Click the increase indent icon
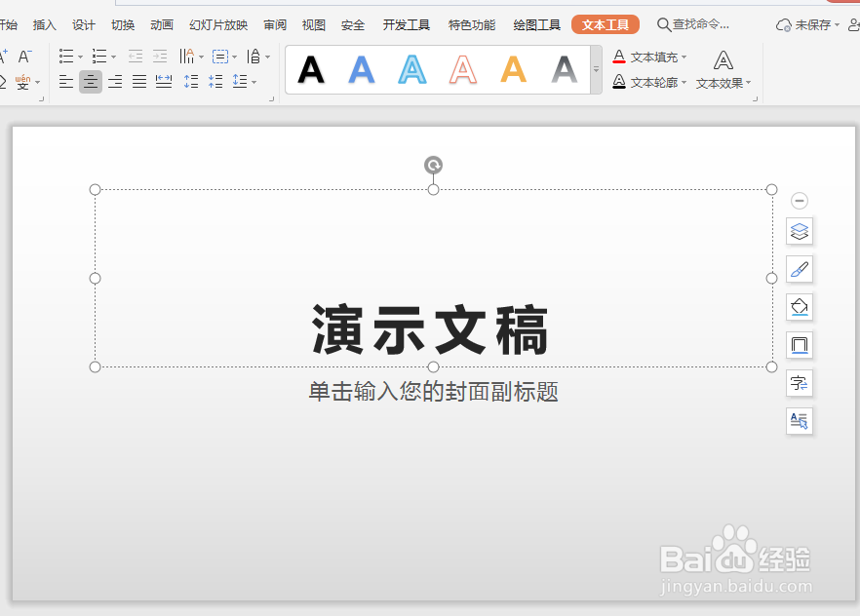Viewport: 860px width, 616px height. [x=160, y=57]
